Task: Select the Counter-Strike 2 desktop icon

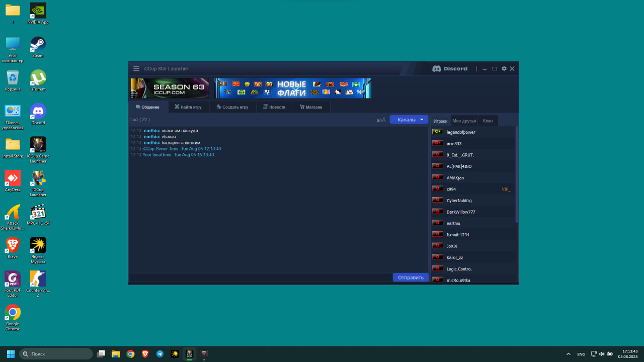Action: [38, 284]
